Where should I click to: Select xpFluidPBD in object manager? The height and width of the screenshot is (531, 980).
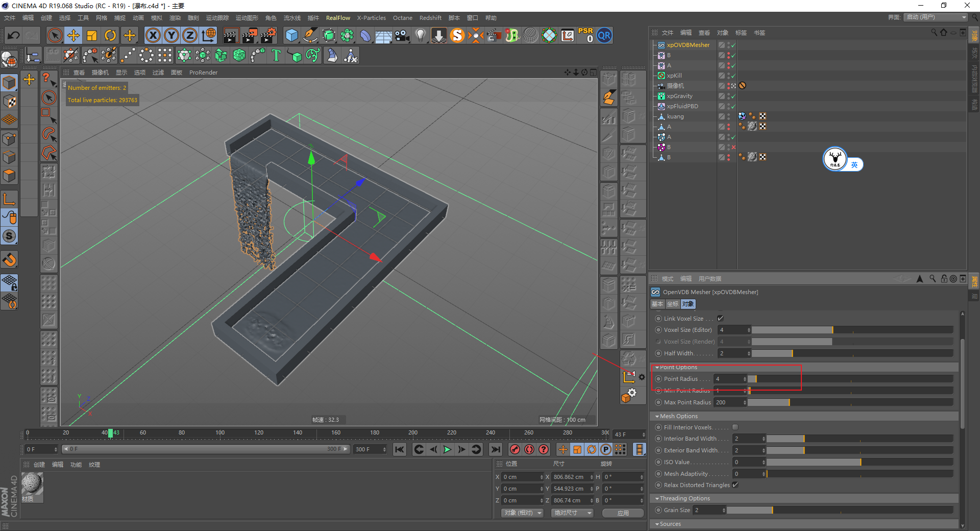point(682,106)
